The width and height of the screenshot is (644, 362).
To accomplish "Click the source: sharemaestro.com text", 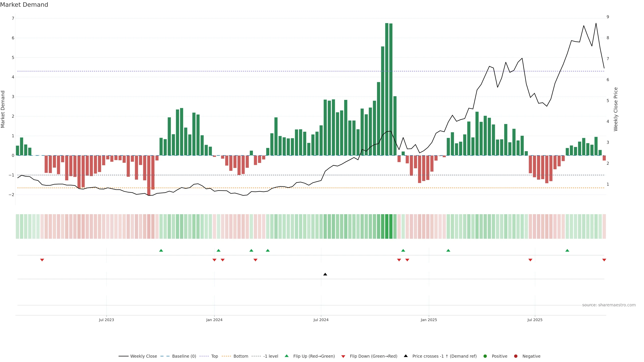I will click(x=609, y=305).
